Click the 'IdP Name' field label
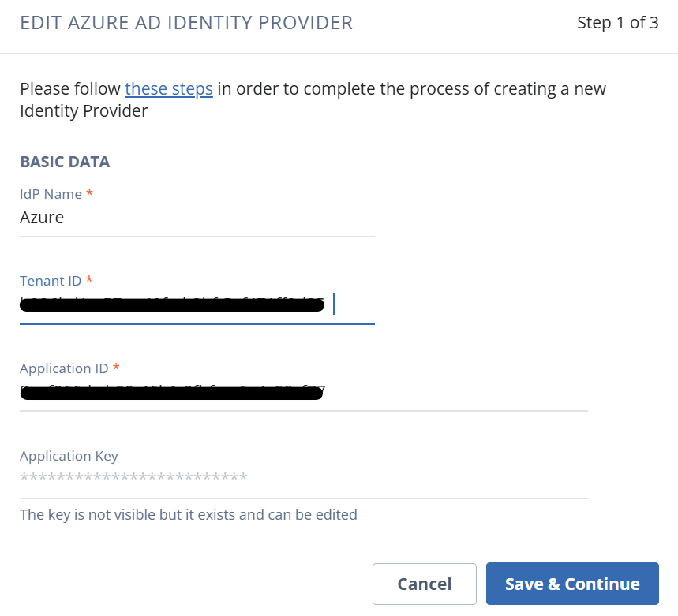 pyautogui.click(x=51, y=194)
